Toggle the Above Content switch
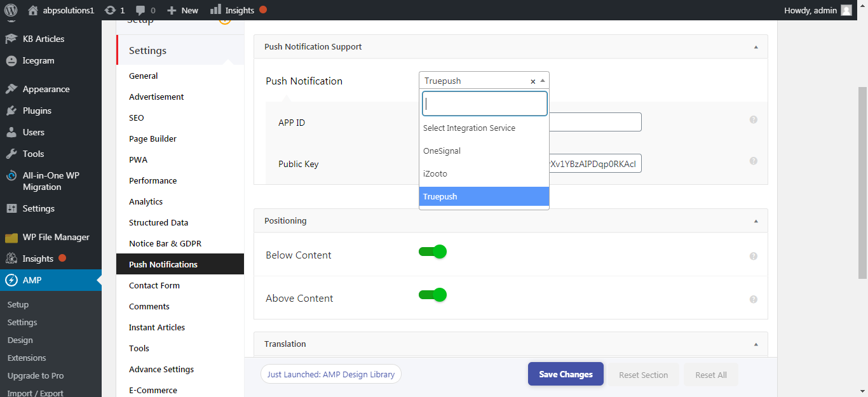Screen dimensions: 868x397 (x=433, y=295)
